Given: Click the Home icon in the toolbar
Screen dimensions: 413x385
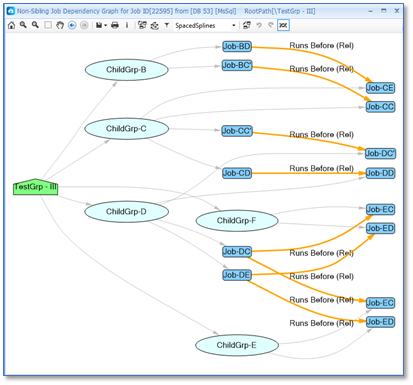Looking at the screenshot, I should point(11,25).
